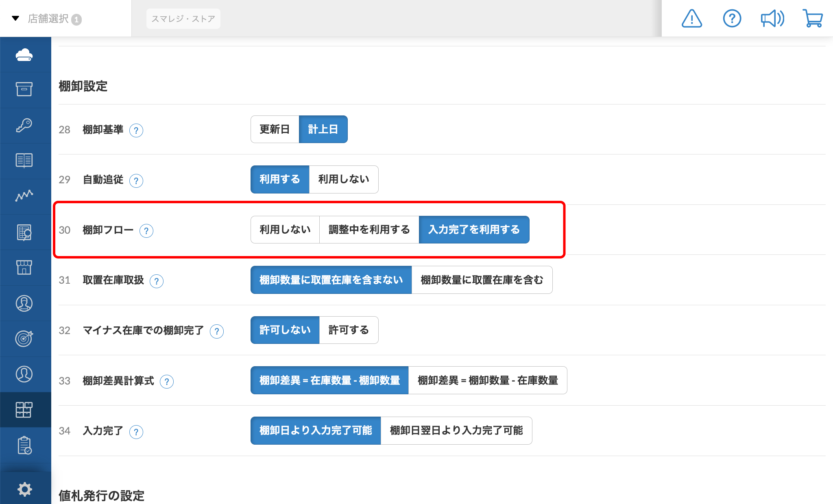Viewport: 833px width, 504px height.
Task: Select 更新日 for 棚卸基準
Action: [x=275, y=129]
